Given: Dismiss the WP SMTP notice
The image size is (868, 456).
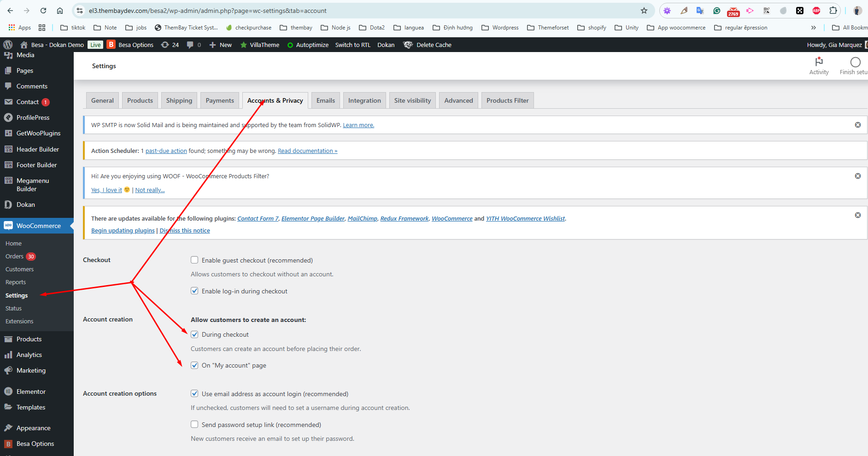Looking at the screenshot, I should [858, 125].
